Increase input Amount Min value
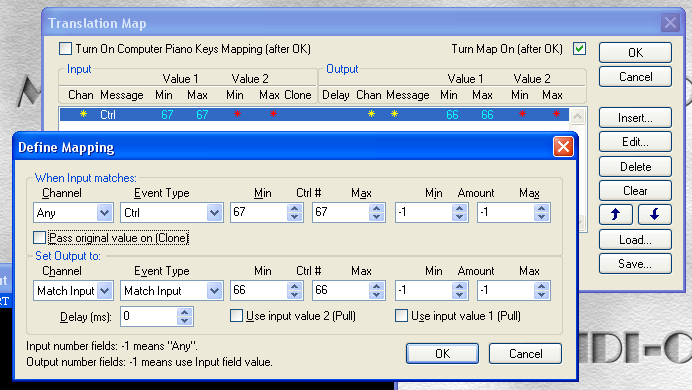692x390 pixels. click(x=459, y=208)
